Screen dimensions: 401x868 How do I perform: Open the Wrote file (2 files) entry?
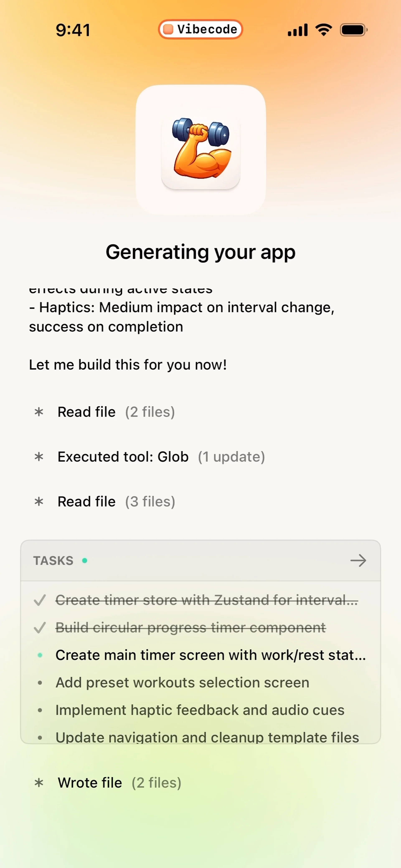pos(119,782)
